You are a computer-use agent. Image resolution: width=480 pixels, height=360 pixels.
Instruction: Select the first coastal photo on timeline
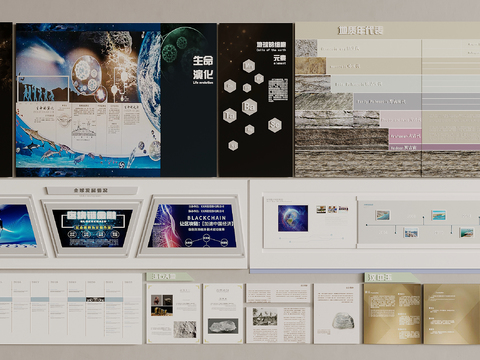382,215
